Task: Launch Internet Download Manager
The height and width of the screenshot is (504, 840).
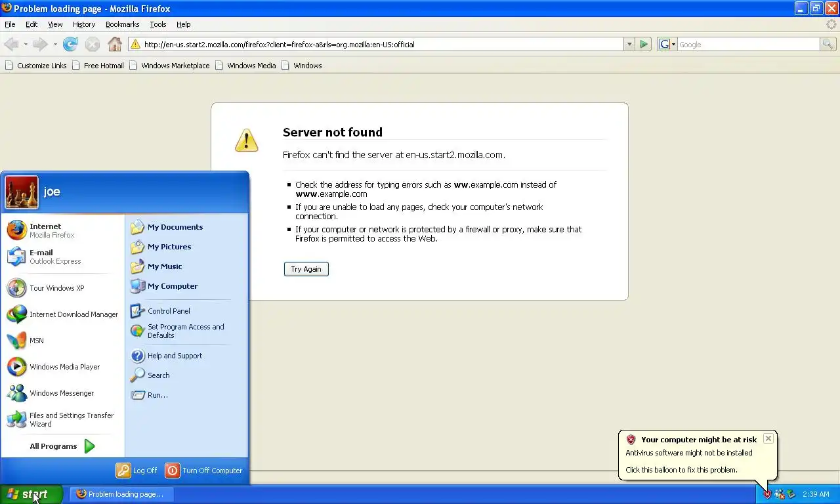Action: (x=62, y=314)
